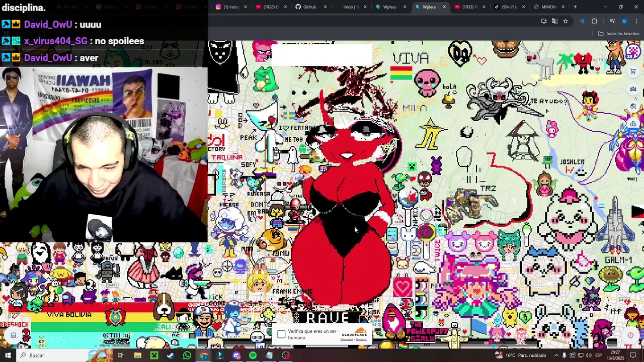
Task: Open the Wplace map search button
Action: pyautogui.click(x=633, y=107)
